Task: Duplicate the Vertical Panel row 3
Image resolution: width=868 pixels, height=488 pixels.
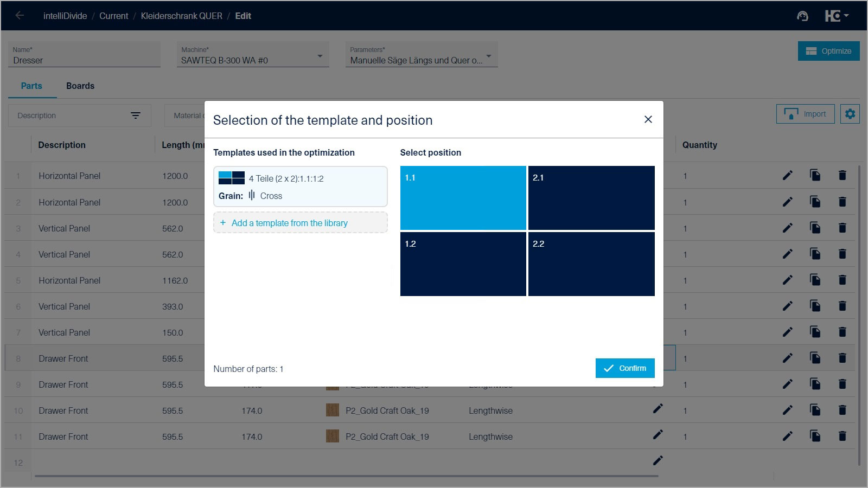Action: tap(815, 228)
